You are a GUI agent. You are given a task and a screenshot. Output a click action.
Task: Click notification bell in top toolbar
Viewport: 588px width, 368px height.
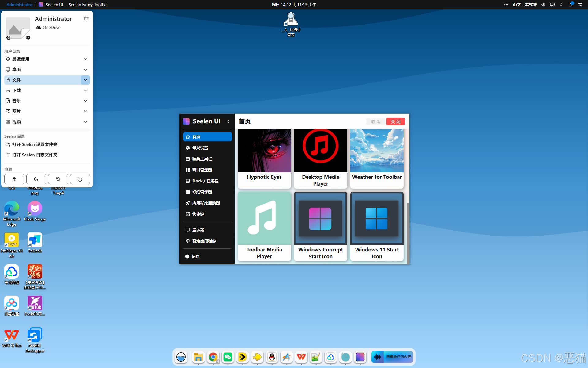click(571, 5)
